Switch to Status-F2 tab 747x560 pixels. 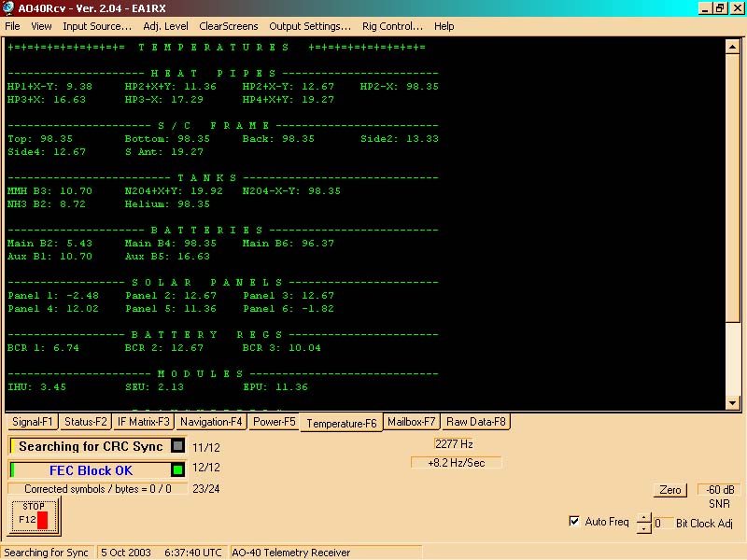tap(86, 422)
